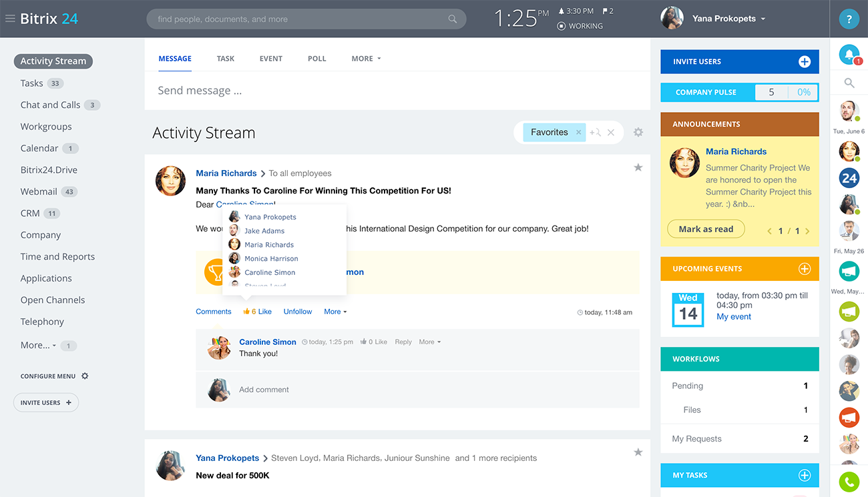Toggle Like on Maria Richards' post
The image size is (868, 497).
pos(258,312)
